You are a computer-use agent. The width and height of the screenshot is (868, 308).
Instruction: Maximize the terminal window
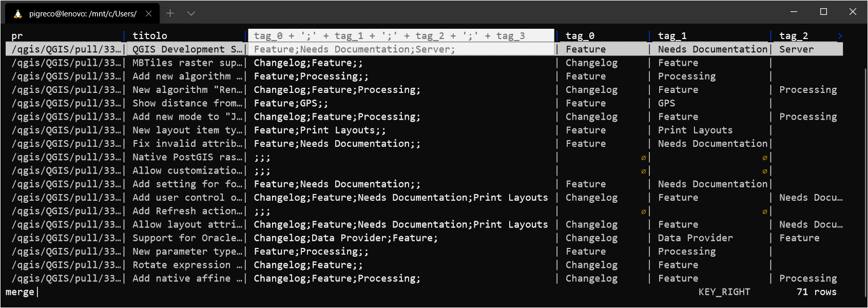823,12
